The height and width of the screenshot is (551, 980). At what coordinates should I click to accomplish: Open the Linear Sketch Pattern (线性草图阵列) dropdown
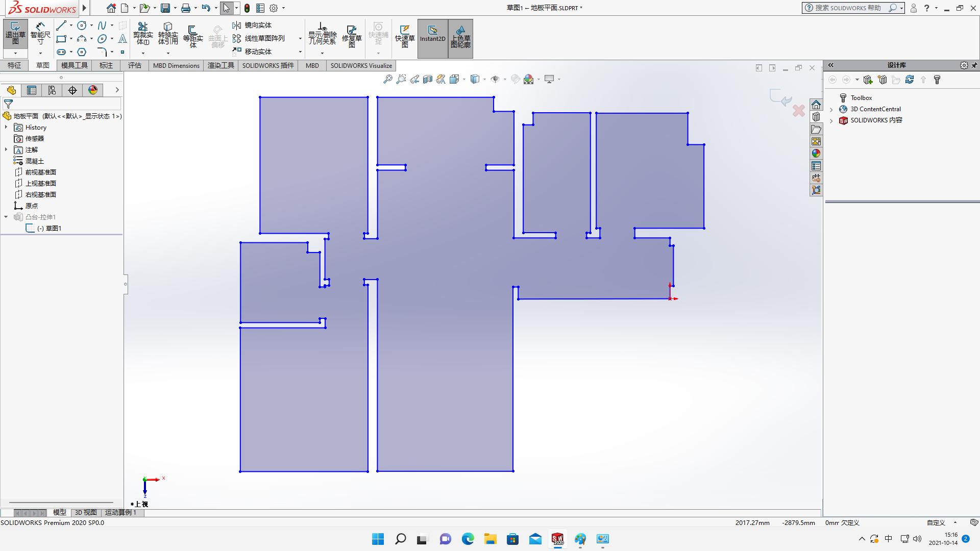[300, 38]
